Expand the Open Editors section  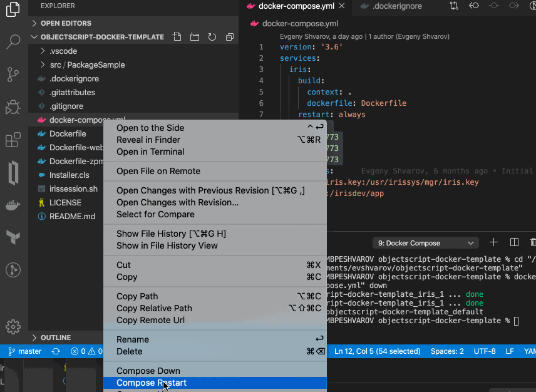[x=65, y=23]
